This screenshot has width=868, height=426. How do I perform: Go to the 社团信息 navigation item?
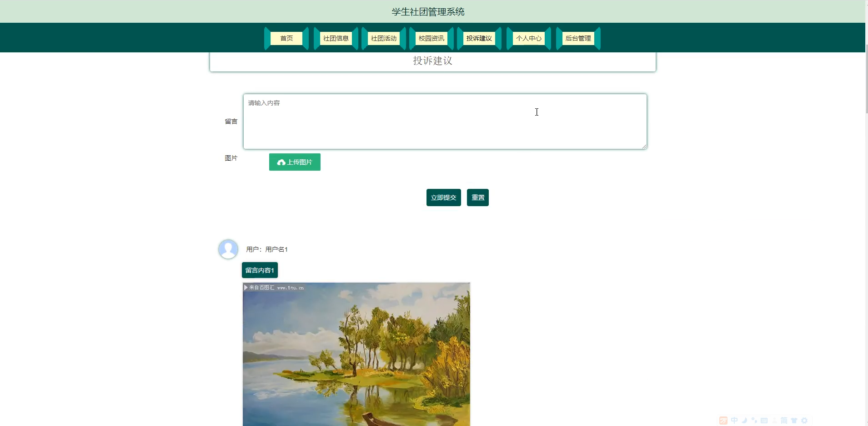(x=336, y=38)
